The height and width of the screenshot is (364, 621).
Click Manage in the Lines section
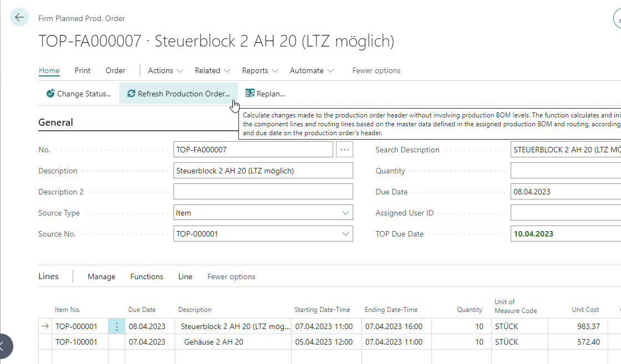pos(101,276)
